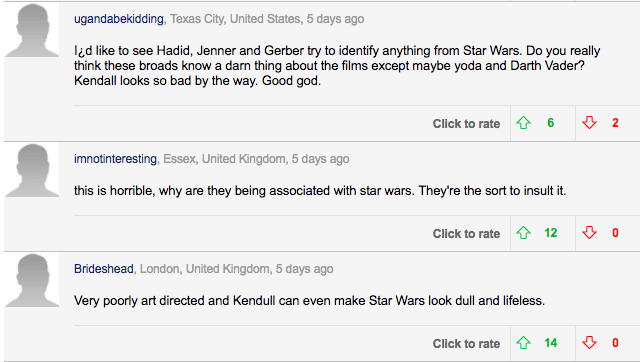Click the red 2 downvote count
This screenshot has width=641, height=362.
615,123
